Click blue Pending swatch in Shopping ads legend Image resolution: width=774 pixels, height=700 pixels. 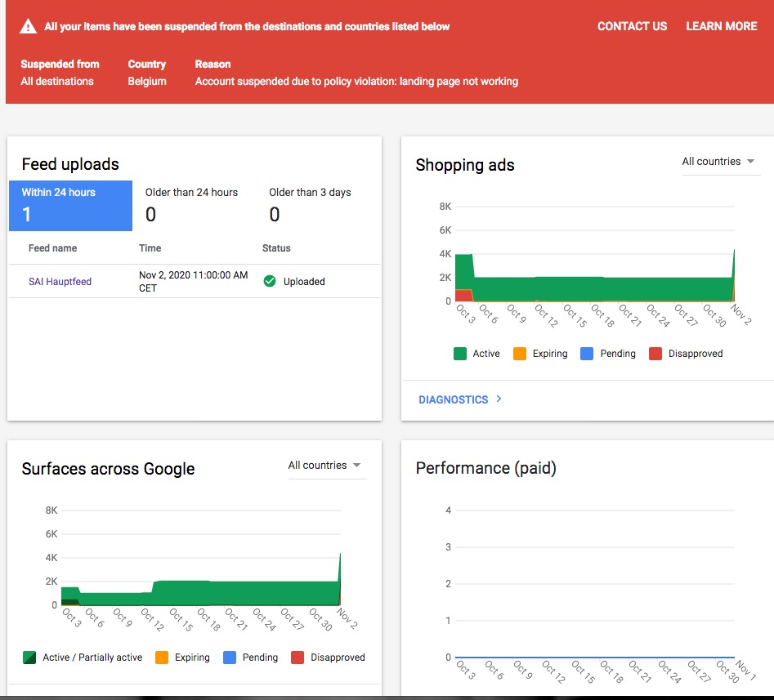(x=587, y=354)
